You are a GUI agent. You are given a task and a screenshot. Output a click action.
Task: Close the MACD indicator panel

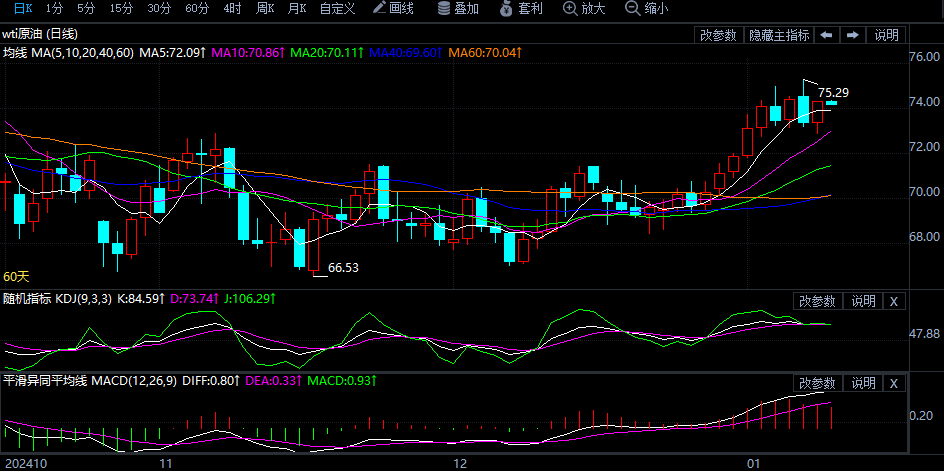click(x=894, y=383)
